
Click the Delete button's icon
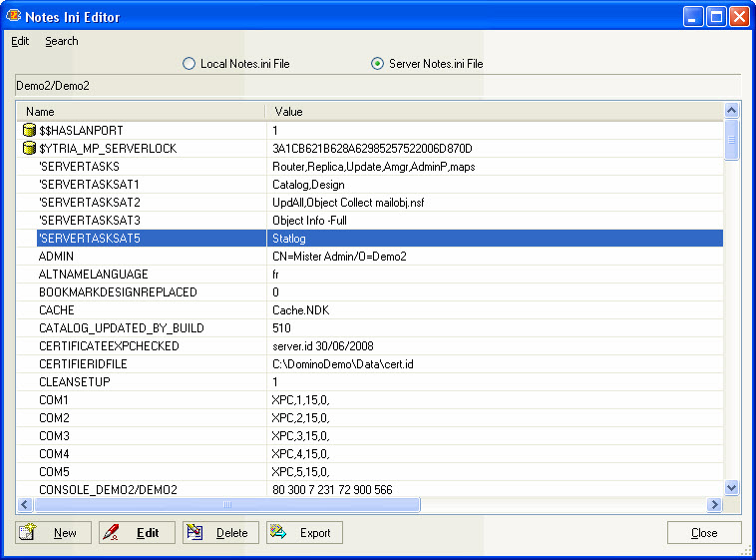coord(194,532)
